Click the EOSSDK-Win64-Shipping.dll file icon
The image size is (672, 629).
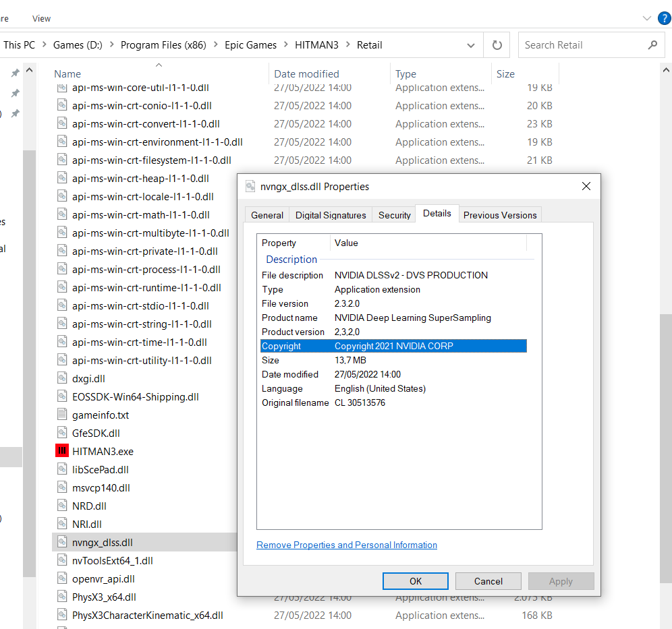coord(62,396)
